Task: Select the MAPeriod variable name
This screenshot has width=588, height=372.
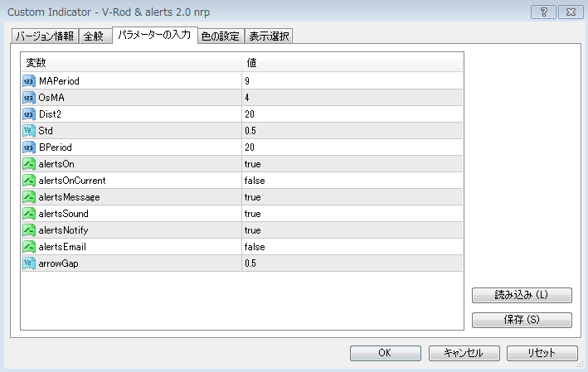Action: (x=59, y=81)
